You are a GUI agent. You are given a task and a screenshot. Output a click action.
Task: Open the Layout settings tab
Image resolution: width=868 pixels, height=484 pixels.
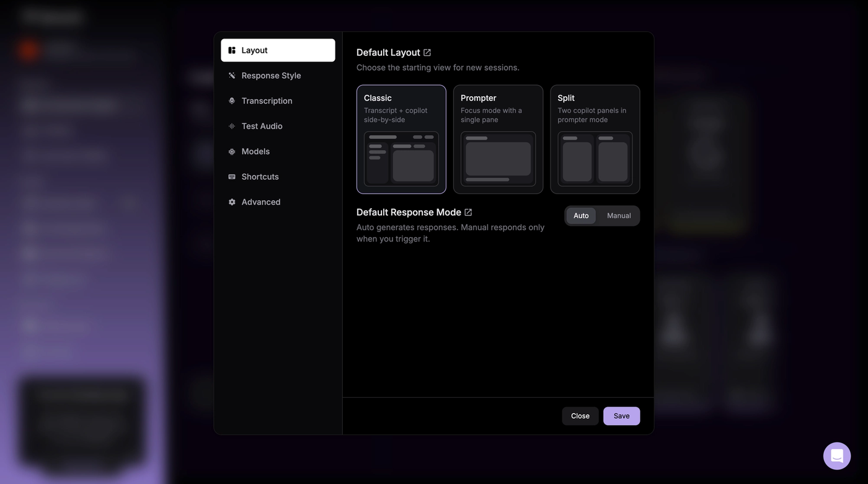click(x=278, y=50)
